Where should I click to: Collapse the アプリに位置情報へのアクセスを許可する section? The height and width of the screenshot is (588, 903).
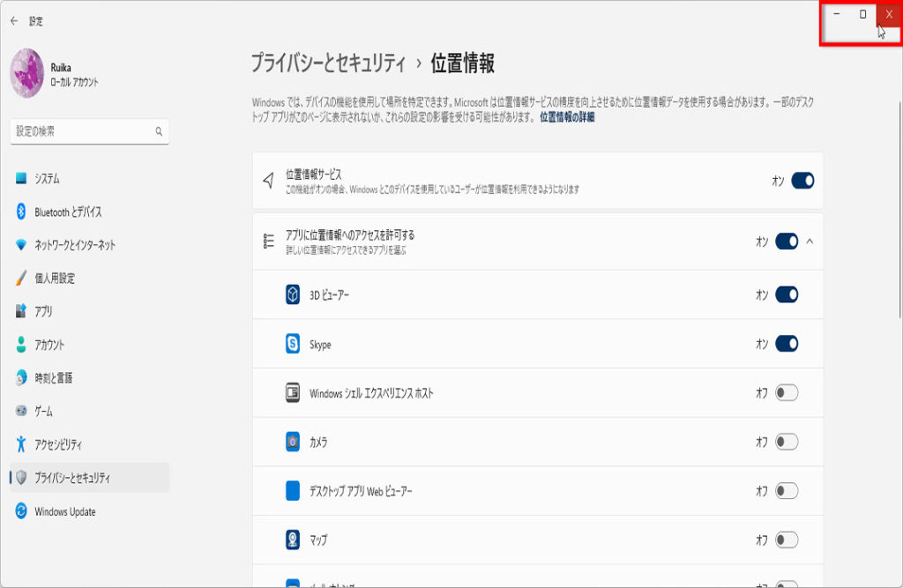(x=810, y=241)
